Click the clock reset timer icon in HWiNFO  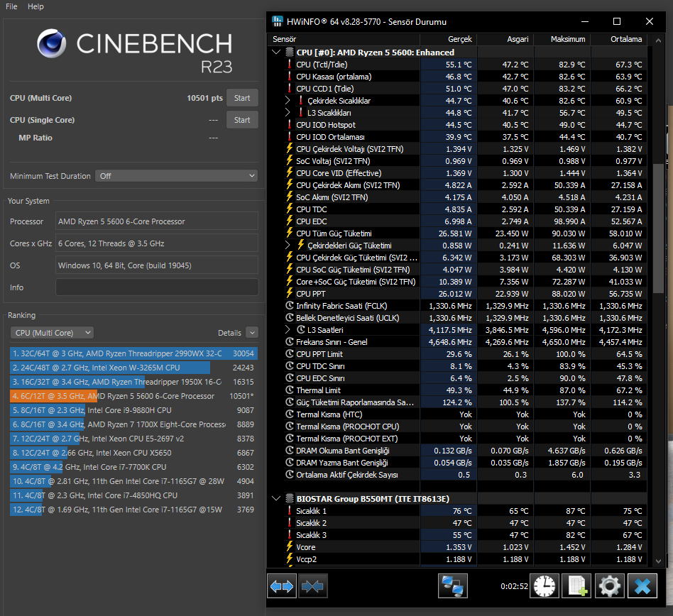point(545,586)
